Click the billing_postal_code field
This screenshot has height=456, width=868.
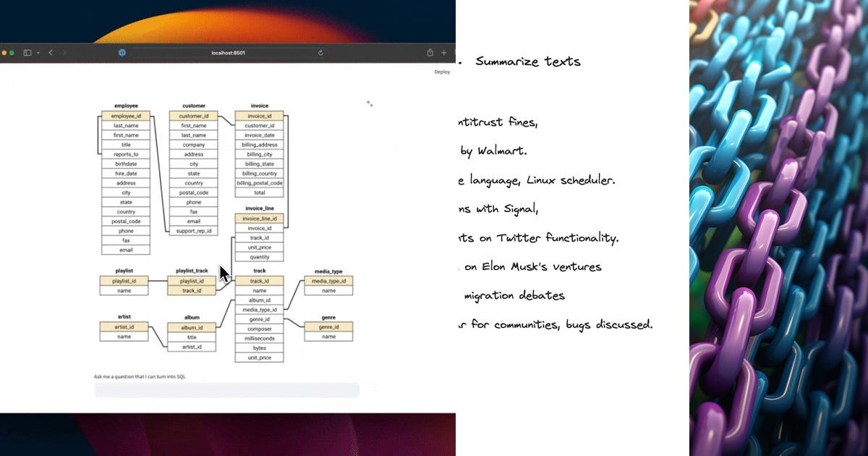tap(259, 183)
